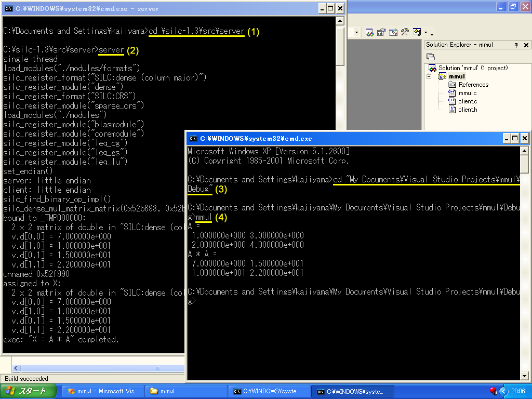Click the Properties icon in Solution Explorer
This screenshot has width=532, height=399.
pos(431,57)
